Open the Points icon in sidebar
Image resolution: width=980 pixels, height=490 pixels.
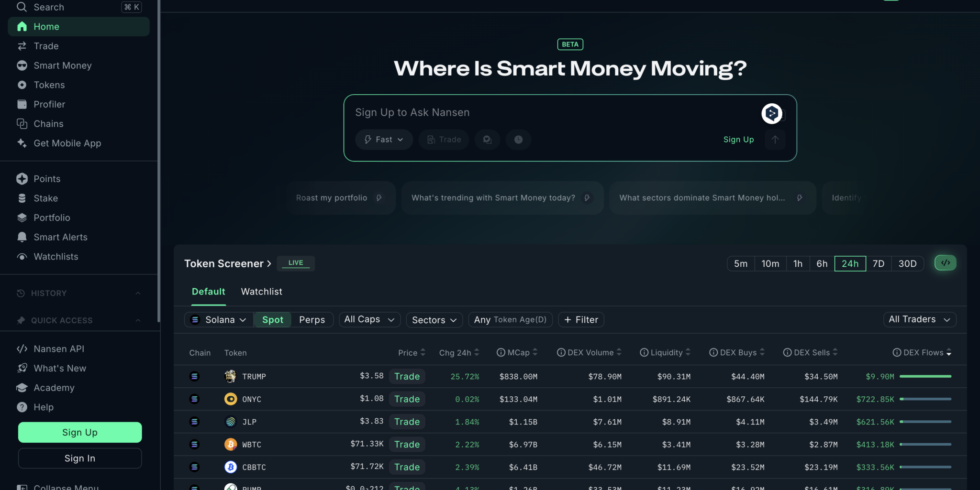click(x=22, y=179)
